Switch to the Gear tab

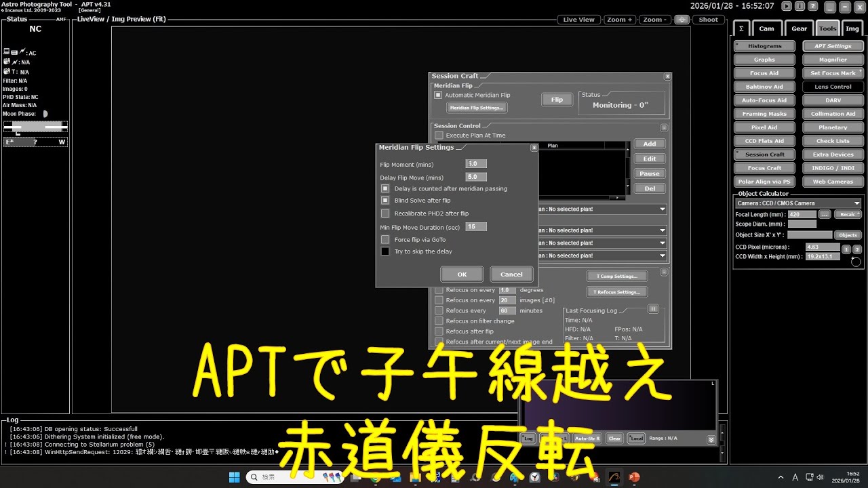[800, 28]
